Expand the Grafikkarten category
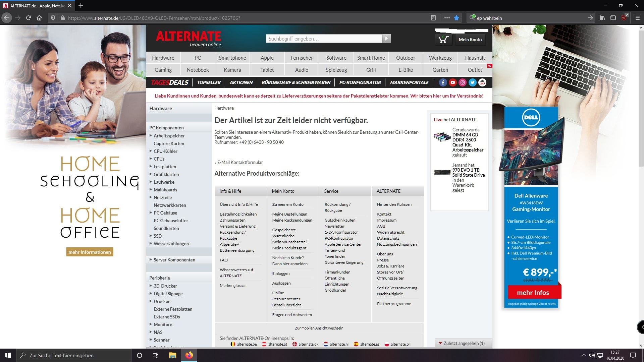This screenshot has height=362, width=644. click(151, 174)
